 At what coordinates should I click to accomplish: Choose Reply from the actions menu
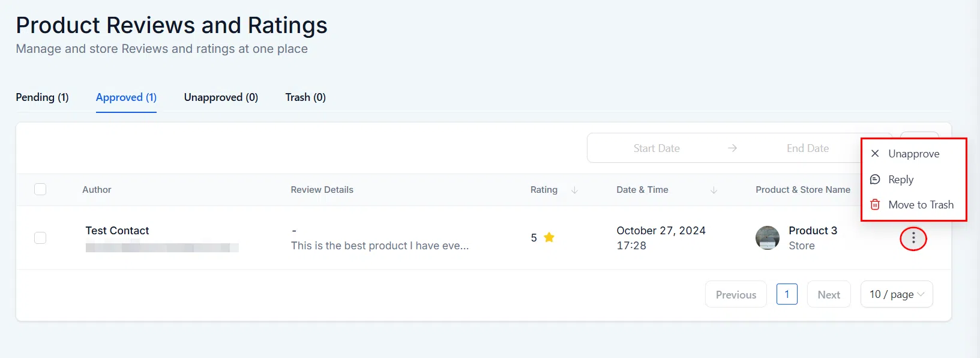click(913, 180)
